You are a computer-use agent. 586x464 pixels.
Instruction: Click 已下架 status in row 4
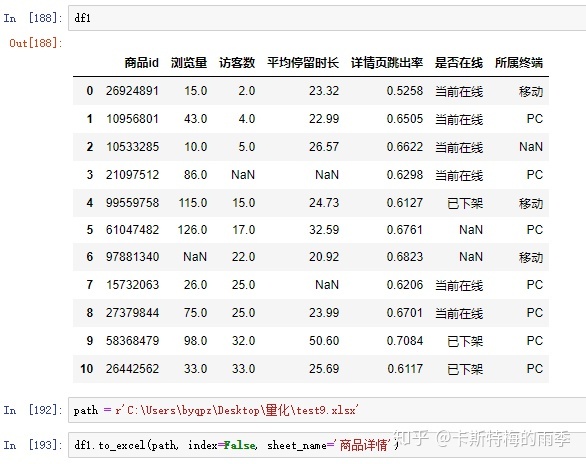[465, 203]
